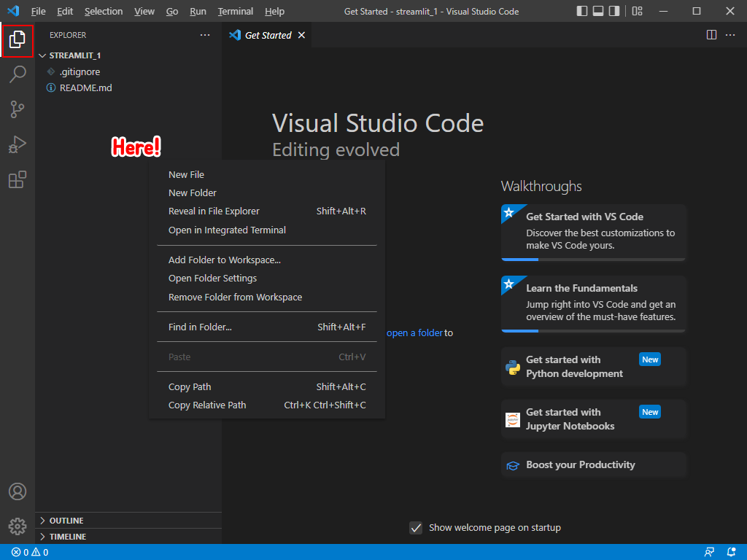Open editor More Actions ellipsis
This screenshot has width=747, height=560.
tap(729, 35)
